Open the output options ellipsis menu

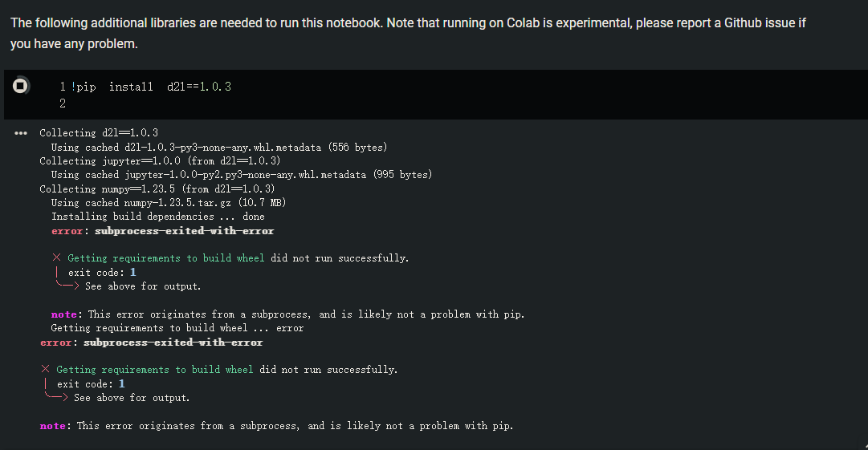pyautogui.click(x=21, y=133)
